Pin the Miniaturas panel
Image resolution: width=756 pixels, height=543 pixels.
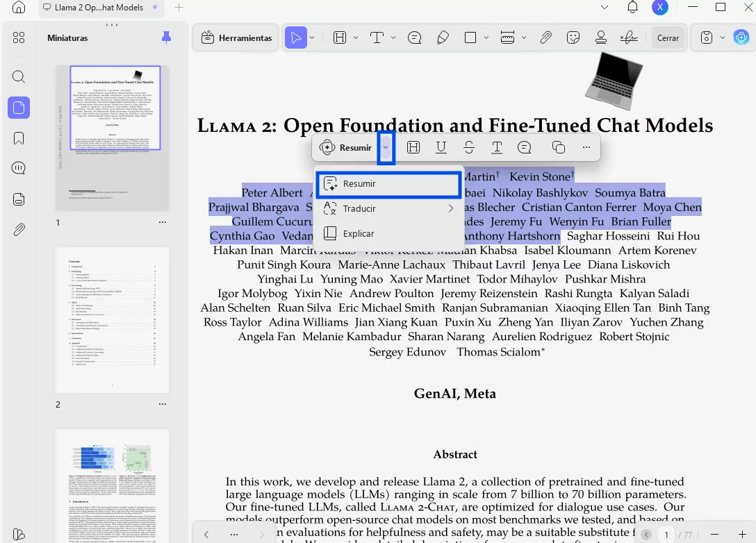(166, 37)
